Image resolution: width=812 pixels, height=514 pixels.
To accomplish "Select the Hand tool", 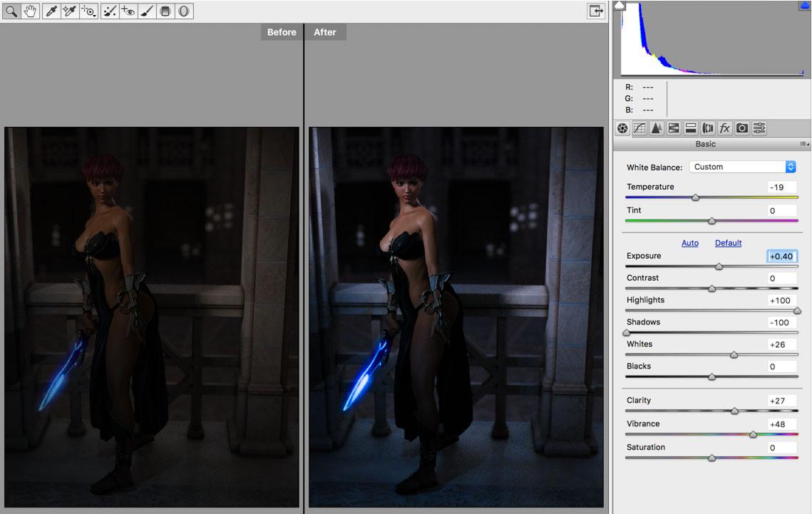I will coord(30,11).
